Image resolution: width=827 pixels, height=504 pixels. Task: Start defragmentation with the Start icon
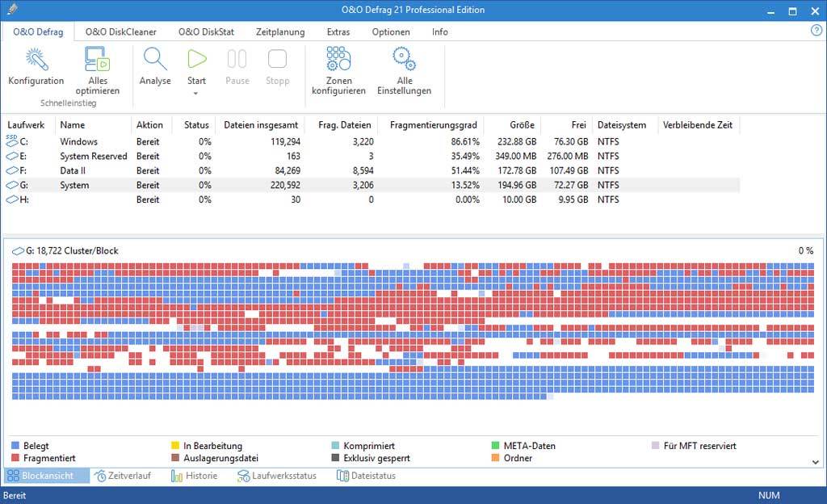tap(197, 59)
